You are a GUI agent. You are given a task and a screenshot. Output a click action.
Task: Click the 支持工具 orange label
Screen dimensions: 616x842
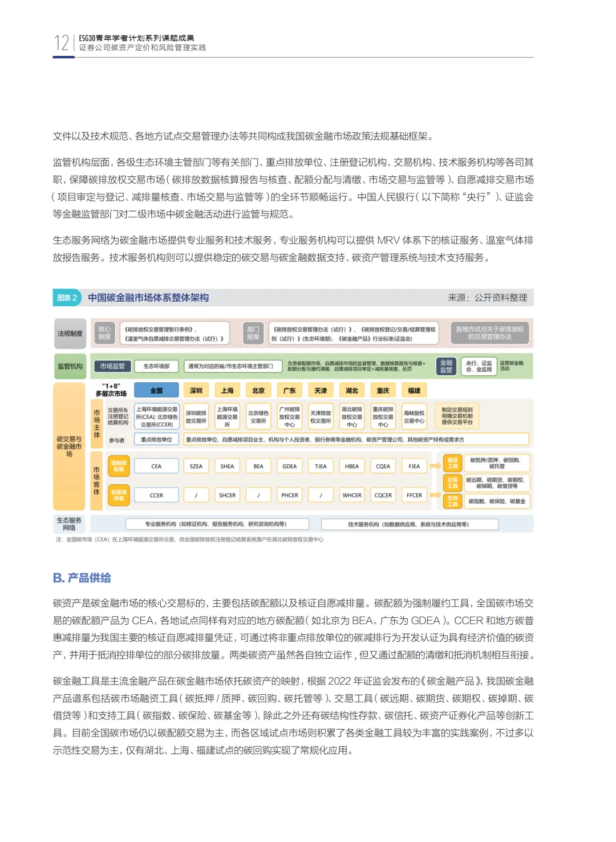[x=452, y=501]
